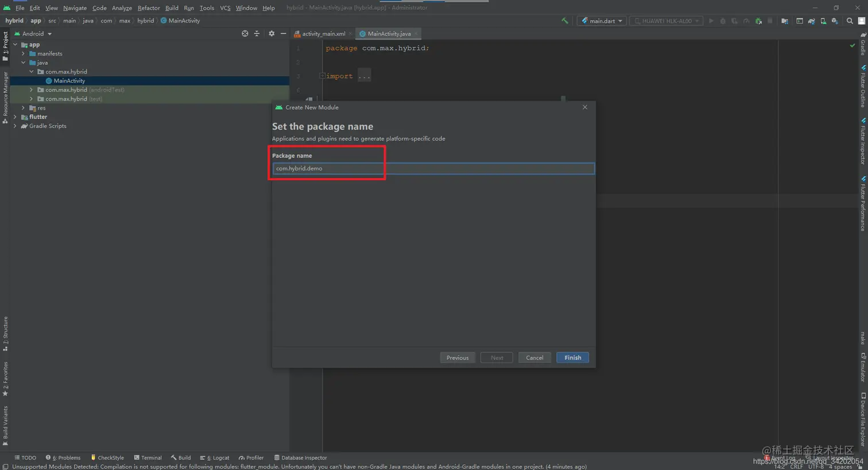
Task: Open the Database Inspector tool window
Action: click(x=300, y=458)
